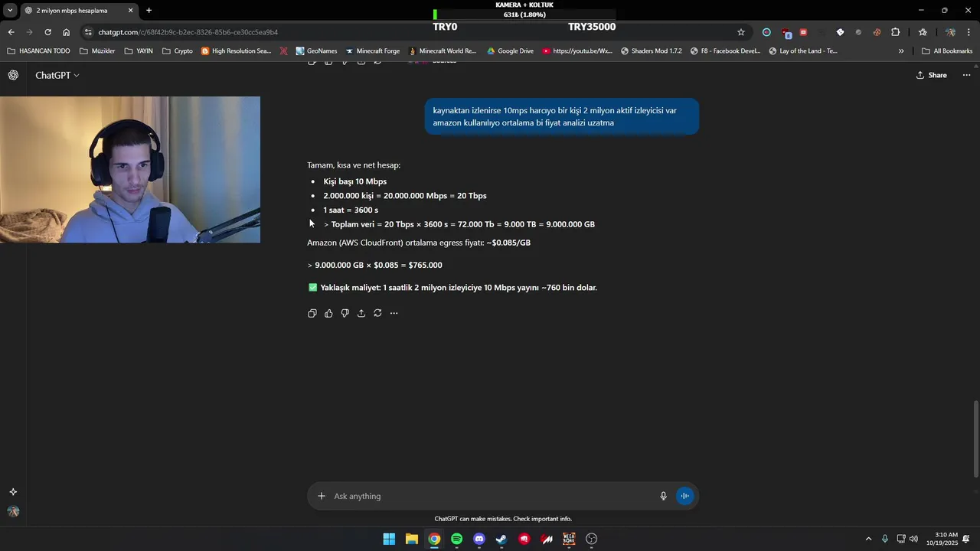Open the Müzikler bookmark folder
The width and height of the screenshot is (980, 551).
(x=97, y=51)
